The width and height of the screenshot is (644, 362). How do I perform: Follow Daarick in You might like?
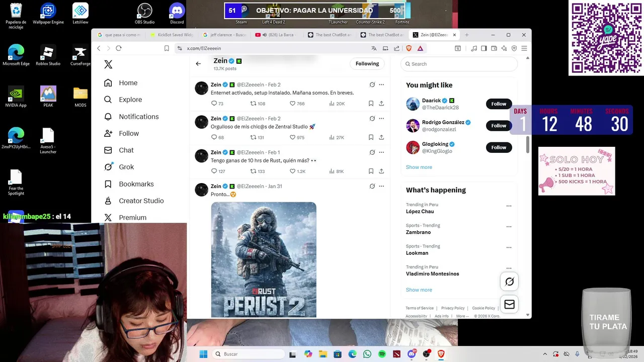[x=499, y=104]
